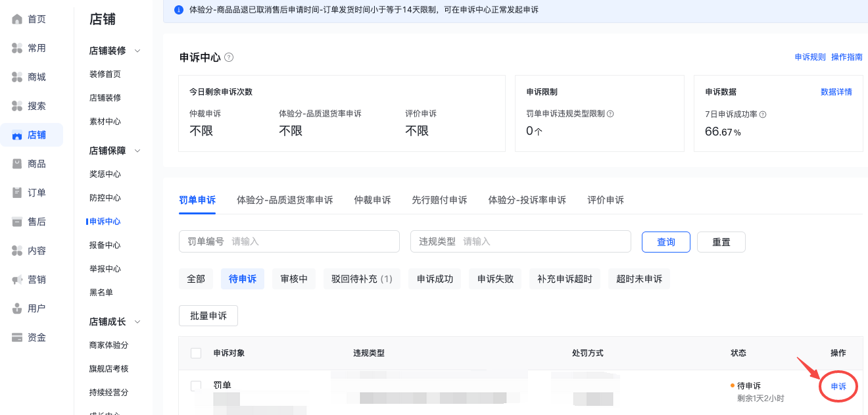Switch to the 罚单申诉 tab
The image size is (868, 415).
197,200
